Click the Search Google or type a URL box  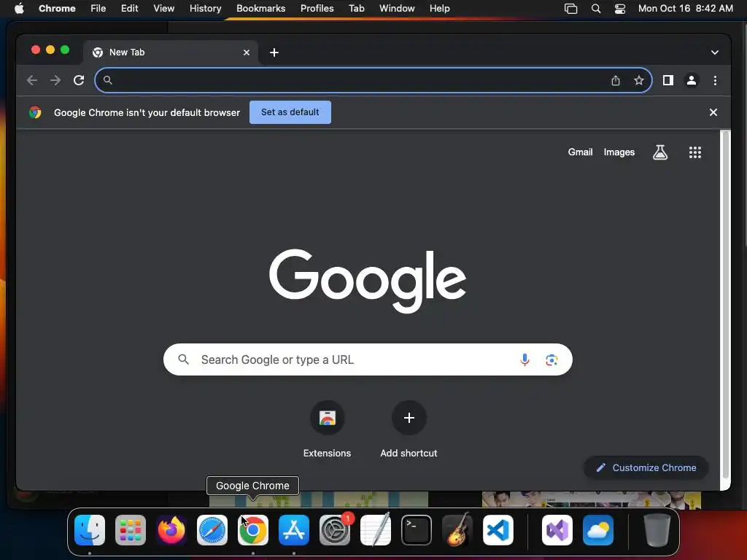368,359
